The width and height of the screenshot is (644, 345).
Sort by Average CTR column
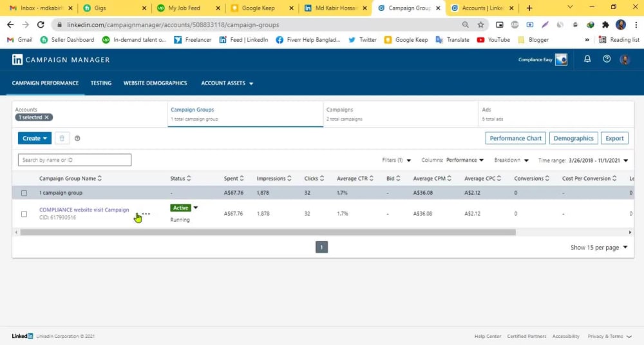[x=355, y=179]
